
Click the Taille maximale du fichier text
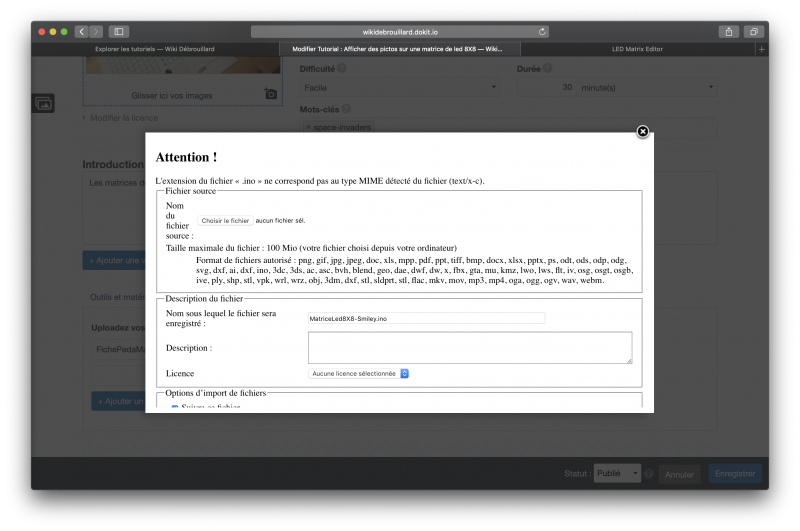(311, 248)
